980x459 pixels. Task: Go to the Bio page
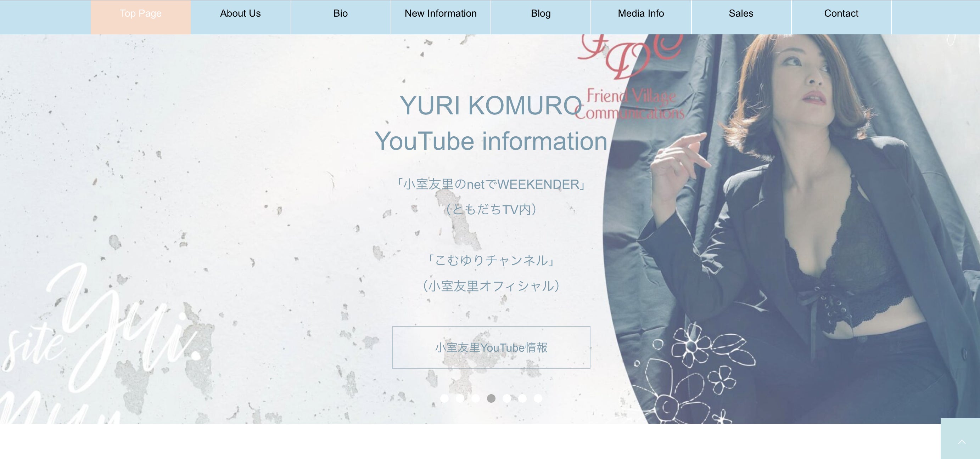341,14
